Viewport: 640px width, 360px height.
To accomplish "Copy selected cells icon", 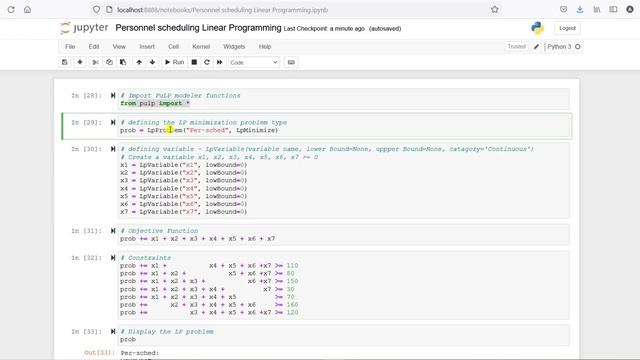I will pos(109,62).
